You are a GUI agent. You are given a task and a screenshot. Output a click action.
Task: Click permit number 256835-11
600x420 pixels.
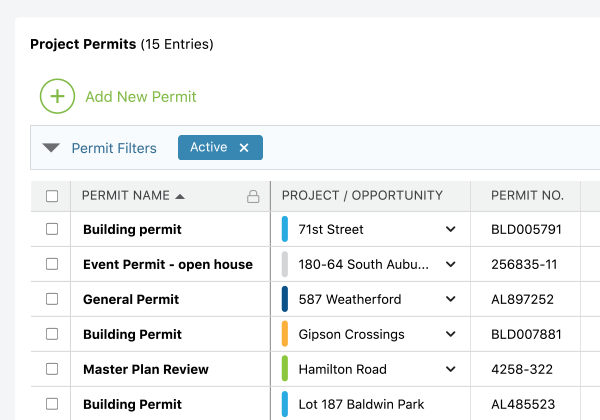point(524,264)
